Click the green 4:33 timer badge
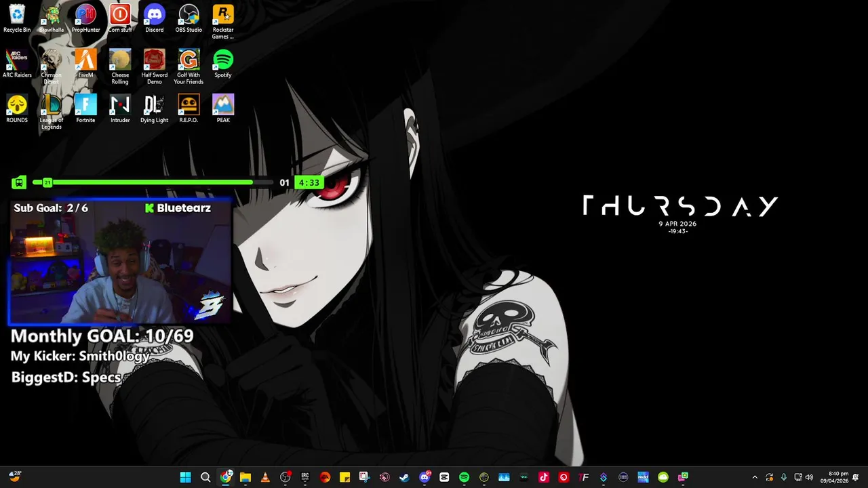868x488 pixels. [x=309, y=182]
